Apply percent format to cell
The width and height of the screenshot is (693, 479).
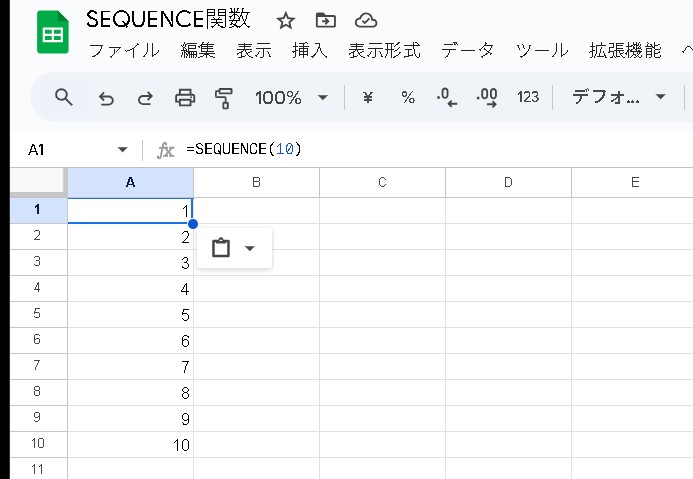(x=408, y=97)
